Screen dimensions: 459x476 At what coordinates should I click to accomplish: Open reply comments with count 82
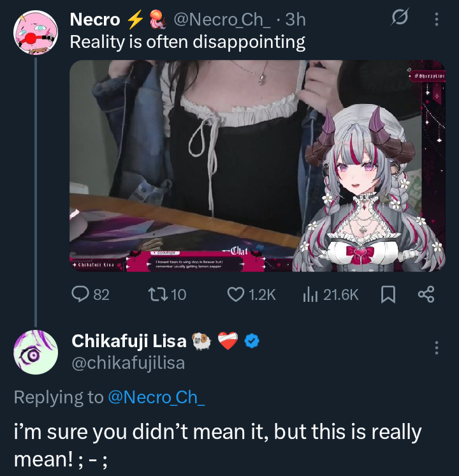90,294
